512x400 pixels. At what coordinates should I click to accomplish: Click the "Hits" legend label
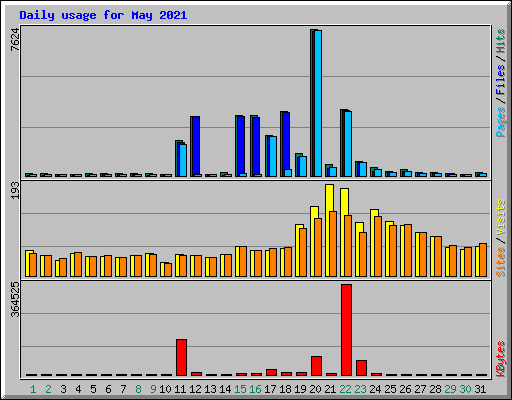pos(501,41)
